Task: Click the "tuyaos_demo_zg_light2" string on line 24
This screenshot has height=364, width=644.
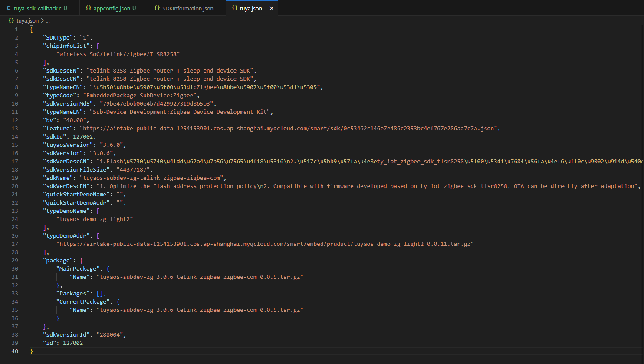Action: [x=95, y=219]
